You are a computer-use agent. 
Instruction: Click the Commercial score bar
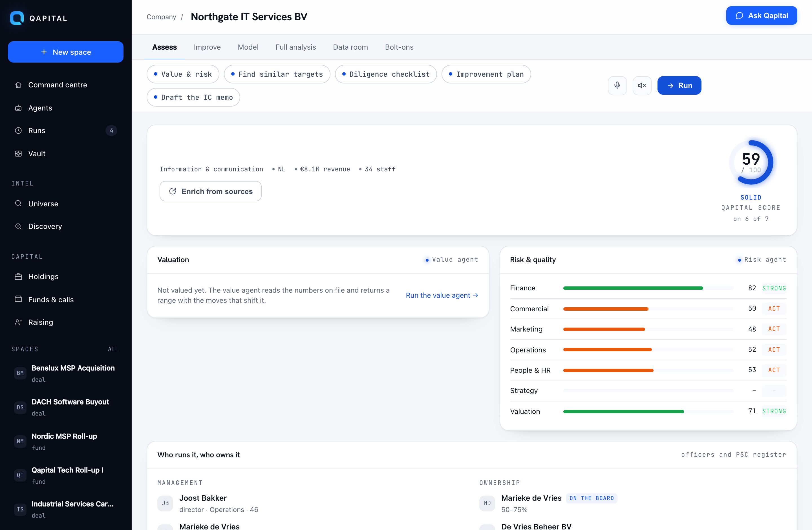[648, 309]
